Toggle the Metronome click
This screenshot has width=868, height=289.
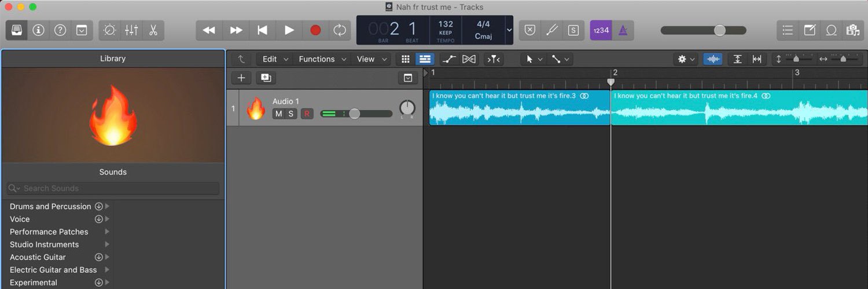click(623, 30)
